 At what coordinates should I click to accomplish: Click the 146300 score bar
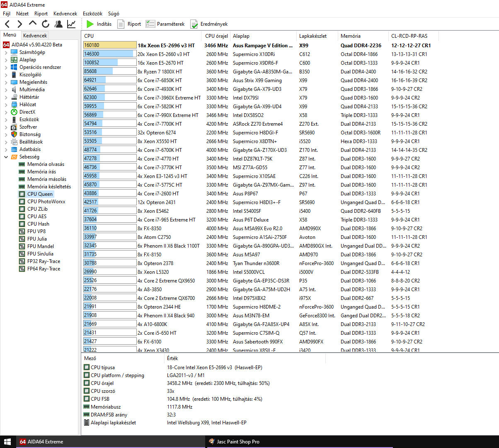click(x=110, y=54)
